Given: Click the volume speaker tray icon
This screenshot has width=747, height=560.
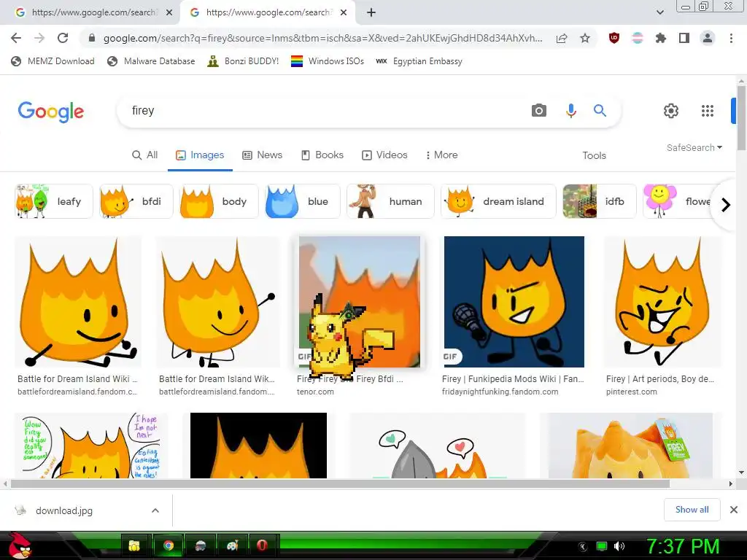Looking at the screenshot, I should point(619,546).
